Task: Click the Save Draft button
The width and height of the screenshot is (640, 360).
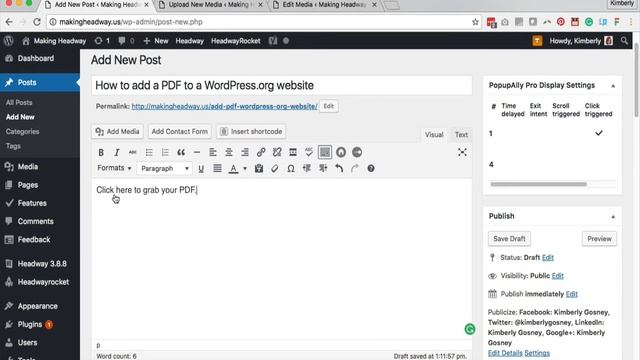Action: pos(509,239)
